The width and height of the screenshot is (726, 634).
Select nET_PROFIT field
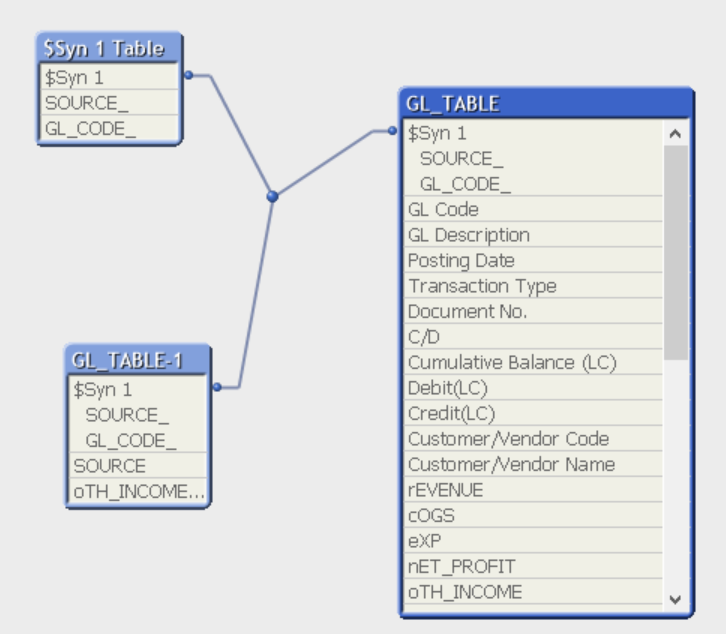533,566
